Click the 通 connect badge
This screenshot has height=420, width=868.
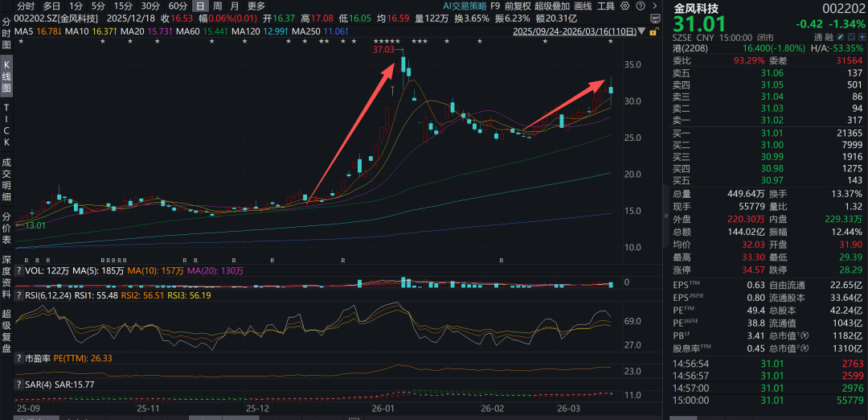tap(818, 38)
